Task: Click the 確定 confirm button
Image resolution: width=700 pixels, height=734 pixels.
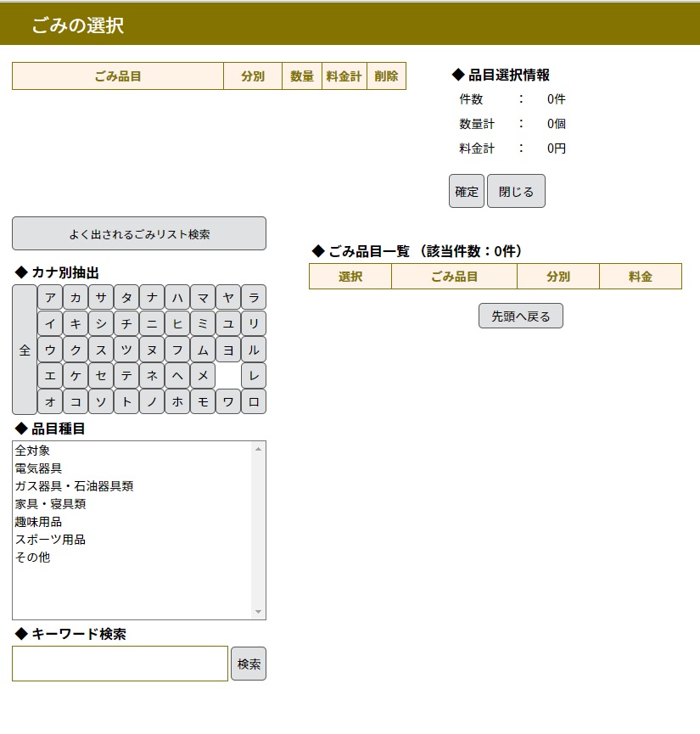Action: 467,191
